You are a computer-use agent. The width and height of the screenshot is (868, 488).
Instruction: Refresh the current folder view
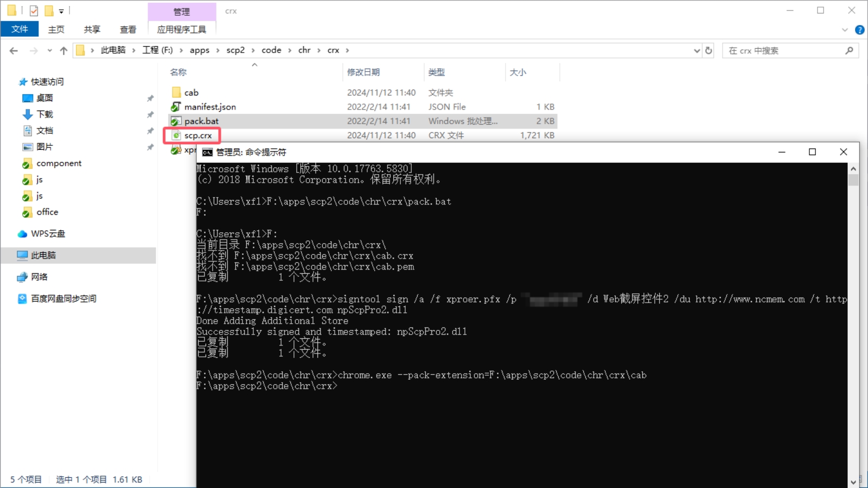pyautogui.click(x=709, y=50)
